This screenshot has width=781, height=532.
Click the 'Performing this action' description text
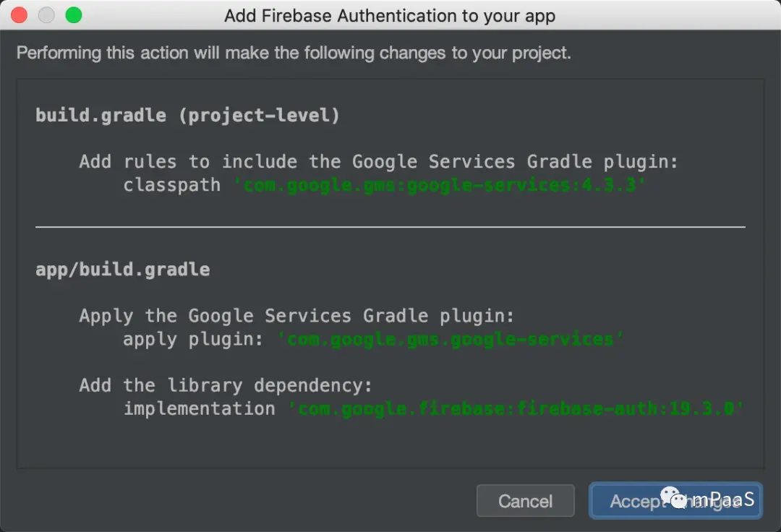[x=294, y=53]
